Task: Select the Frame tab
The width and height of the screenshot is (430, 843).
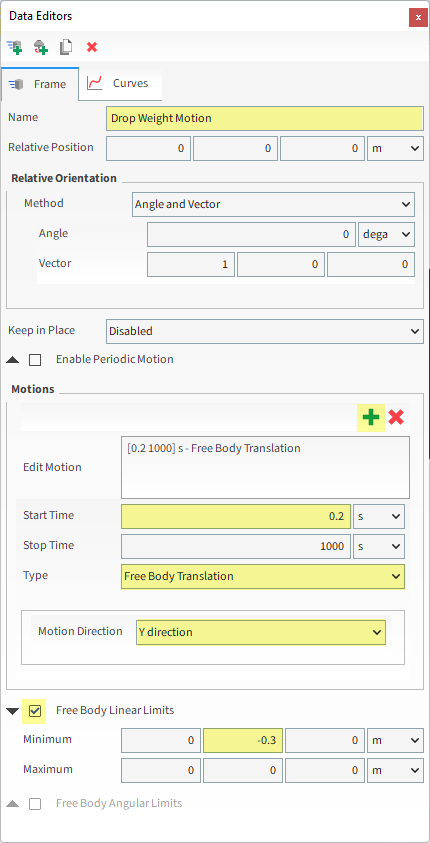Action: 40,84
